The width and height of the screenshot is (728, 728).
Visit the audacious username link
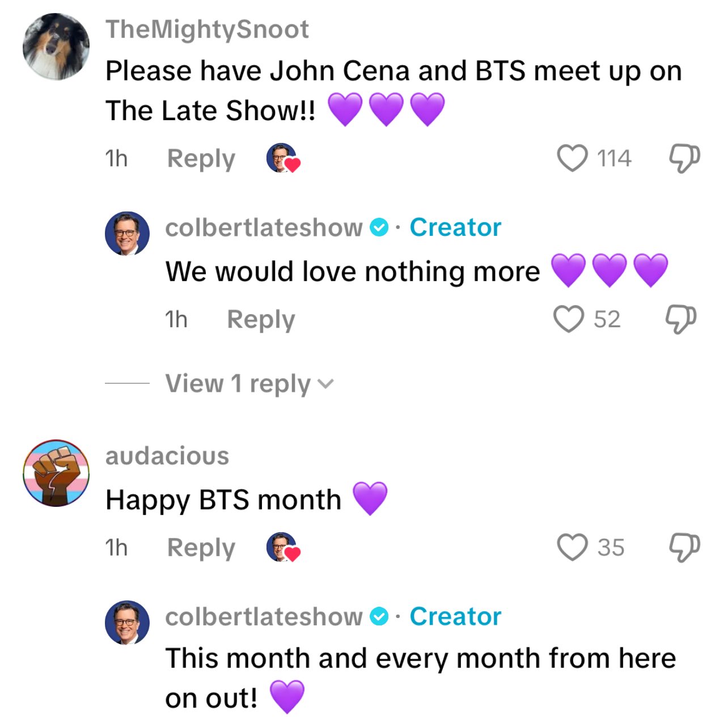point(167,455)
